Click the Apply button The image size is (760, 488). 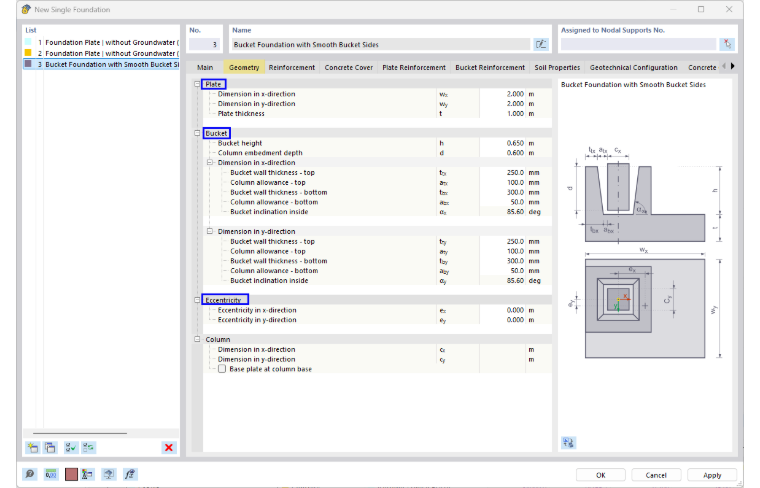tap(712, 475)
